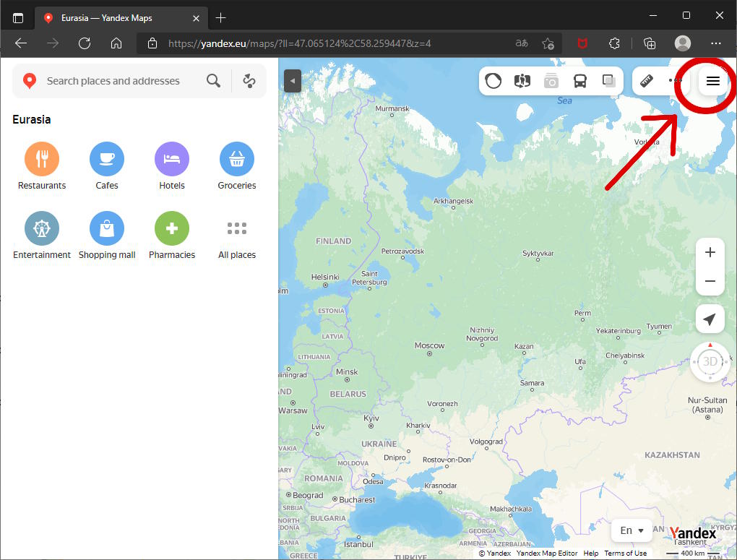Zoom out on the map
Screen dimensions: 737x560
click(710, 281)
